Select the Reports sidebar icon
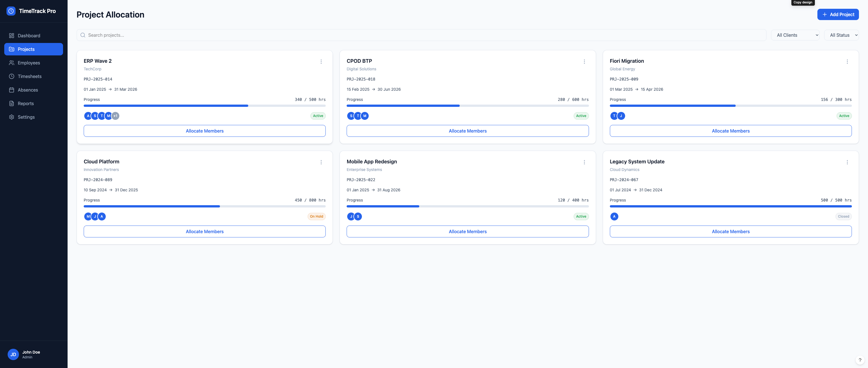This screenshot has height=368, width=868. [12, 103]
